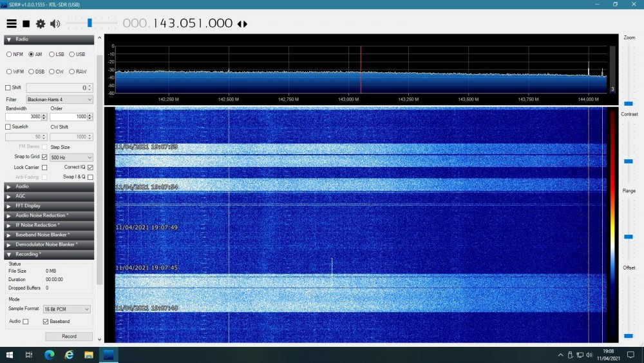Click the side panel scrollbar up arrow
This screenshot has width=644, height=363.
(x=99, y=38)
